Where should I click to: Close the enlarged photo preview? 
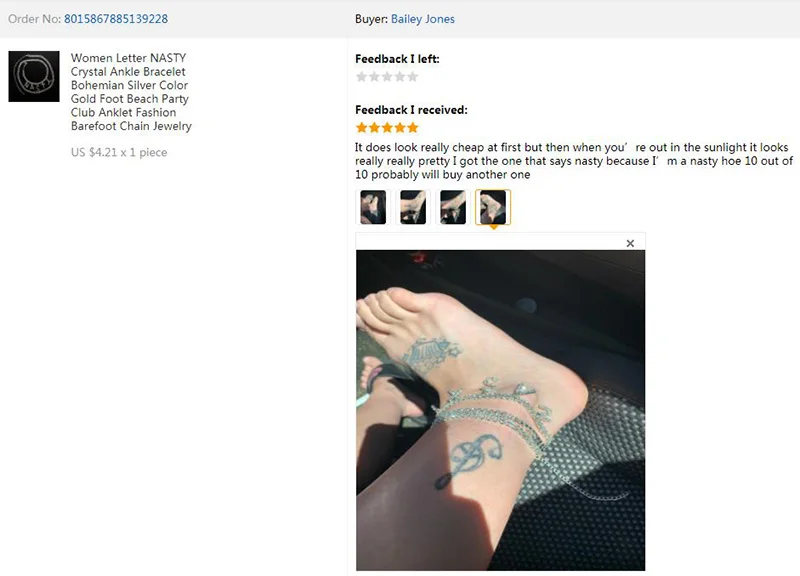(630, 243)
